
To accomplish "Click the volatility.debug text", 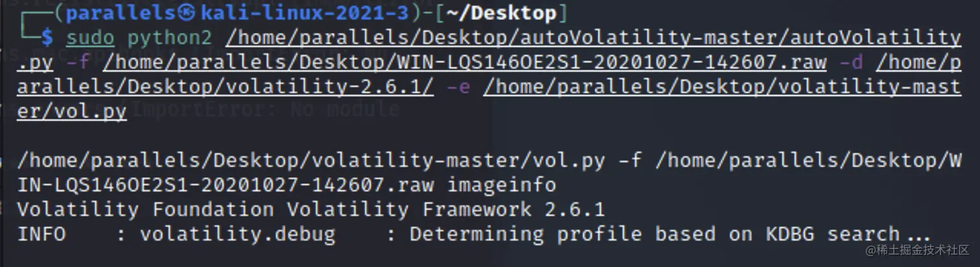I will point(238,234).
